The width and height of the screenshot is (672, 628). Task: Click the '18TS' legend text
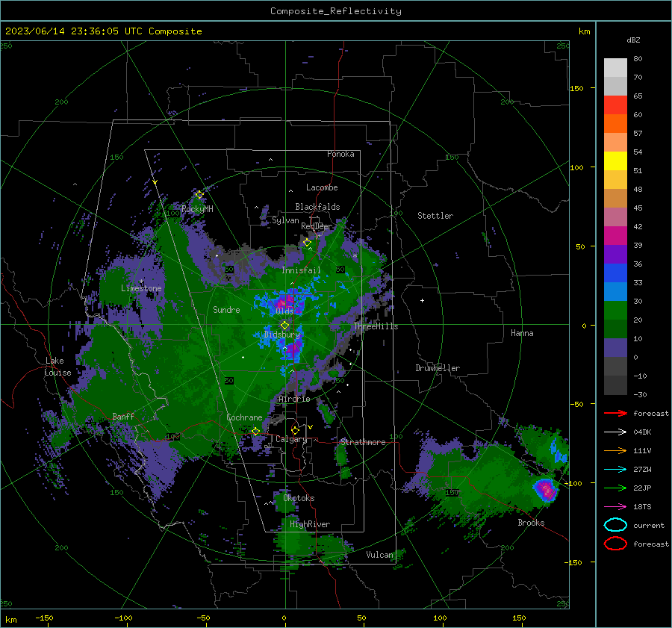tap(642, 507)
